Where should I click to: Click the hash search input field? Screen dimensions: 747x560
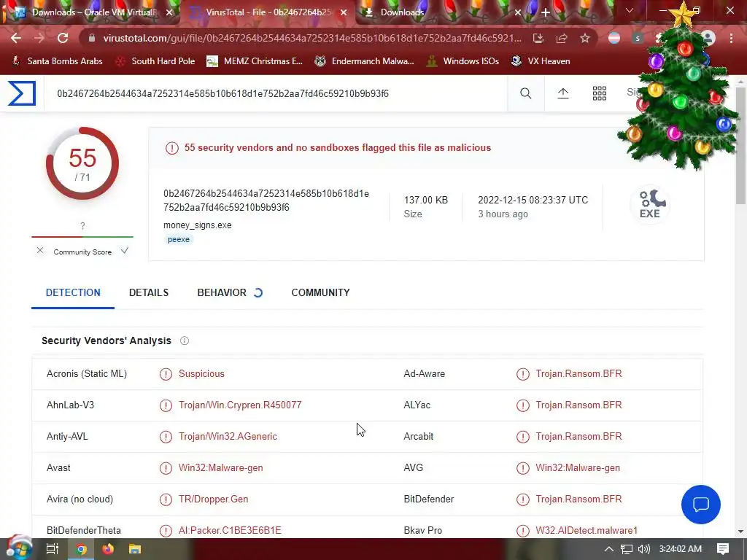point(276,93)
